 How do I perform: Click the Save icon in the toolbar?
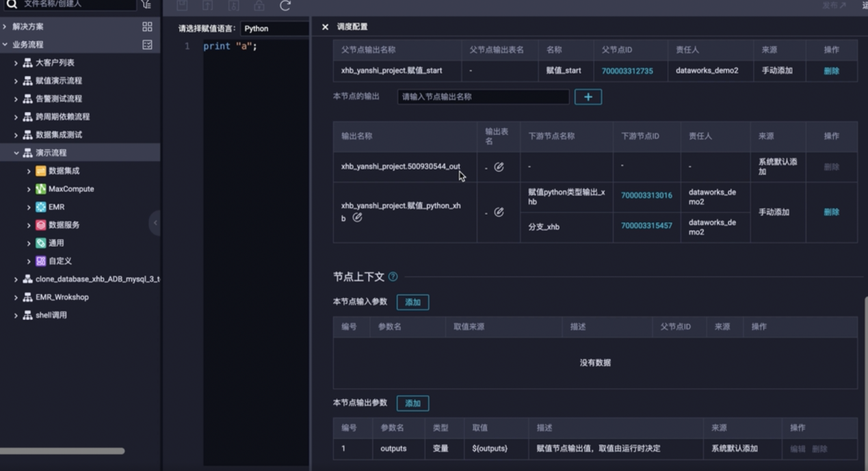pos(182,6)
